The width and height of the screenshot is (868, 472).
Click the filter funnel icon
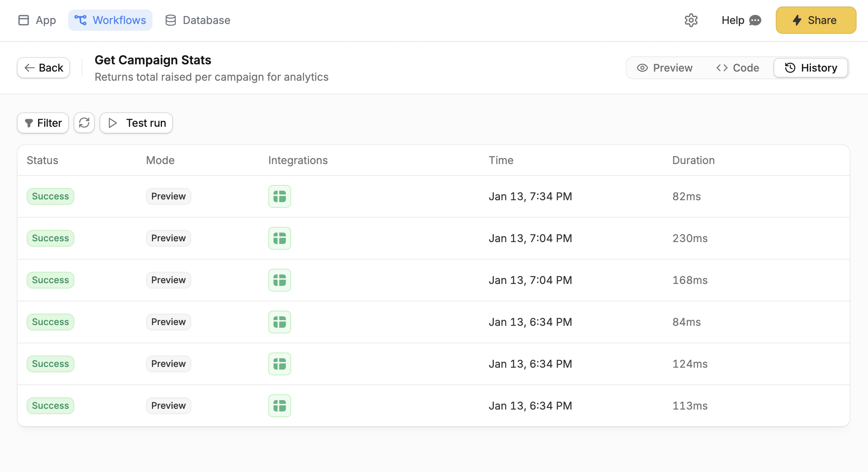(x=30, y=123)
